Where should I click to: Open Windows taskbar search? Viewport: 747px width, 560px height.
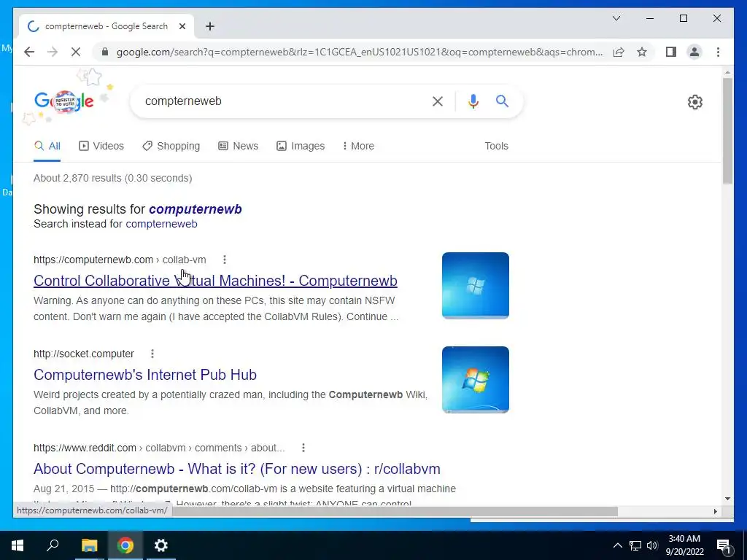[53, 545]
